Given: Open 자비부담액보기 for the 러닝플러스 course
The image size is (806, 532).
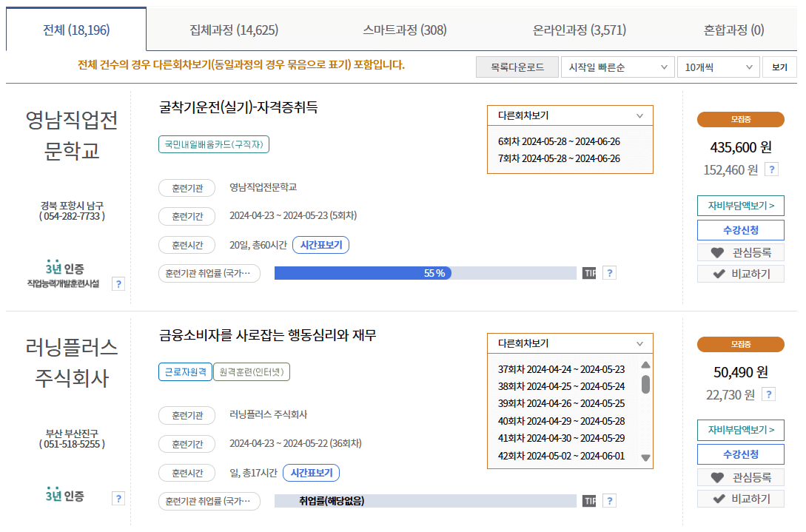Looking at the screenshot, I should 740,430.
